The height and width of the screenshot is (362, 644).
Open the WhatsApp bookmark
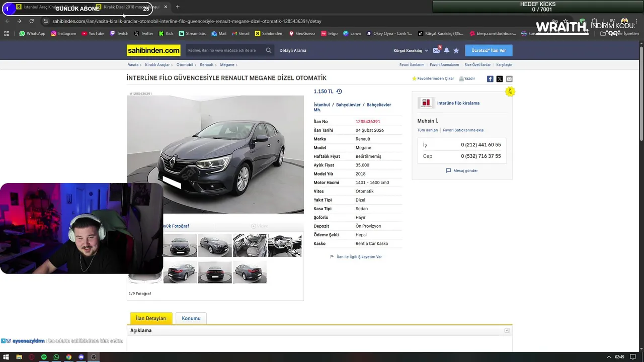click(x=32, y=34)
